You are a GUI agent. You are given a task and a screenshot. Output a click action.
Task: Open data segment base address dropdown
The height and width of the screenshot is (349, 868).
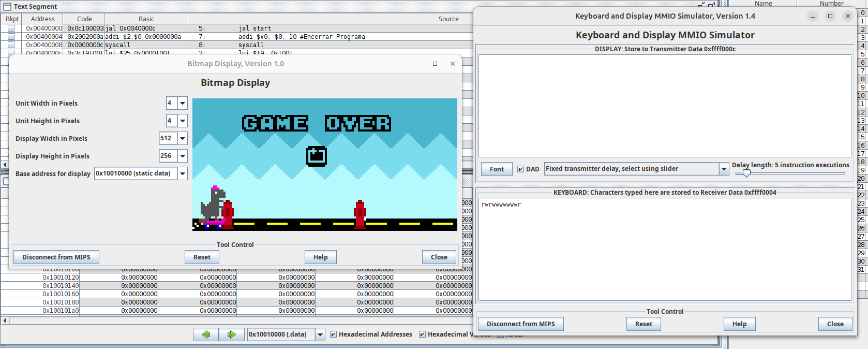320,335
